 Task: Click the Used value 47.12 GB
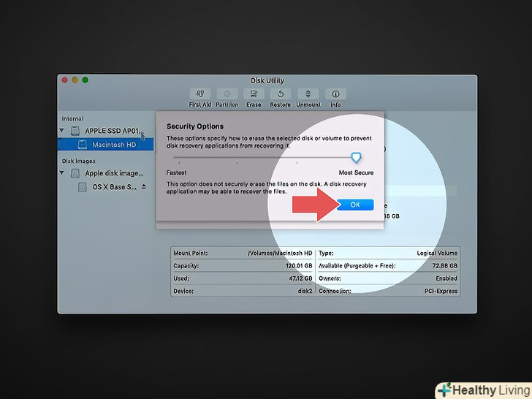pyautogui.click(x=300, y=278)
